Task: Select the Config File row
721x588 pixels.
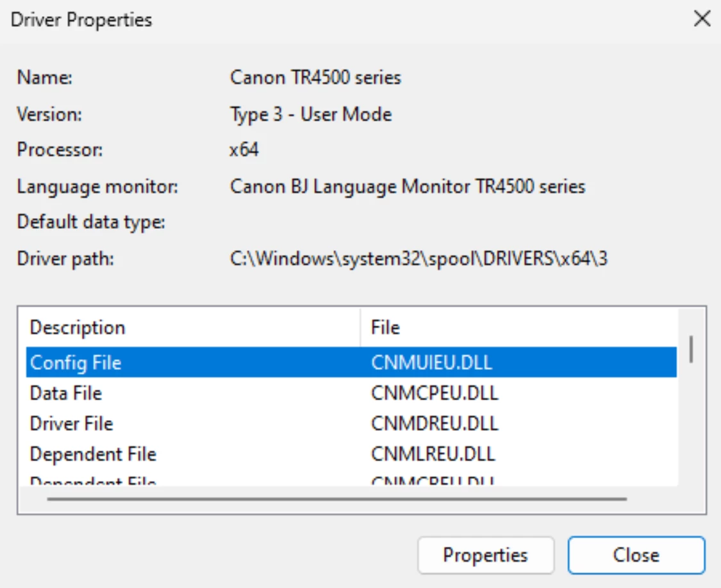Action: pyautogui.click(x=351, y=362)
